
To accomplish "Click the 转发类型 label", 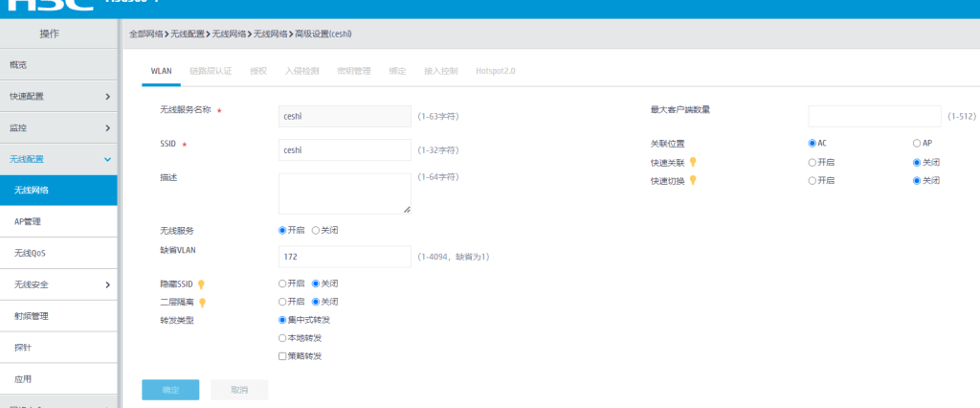I will click(177, 320).
